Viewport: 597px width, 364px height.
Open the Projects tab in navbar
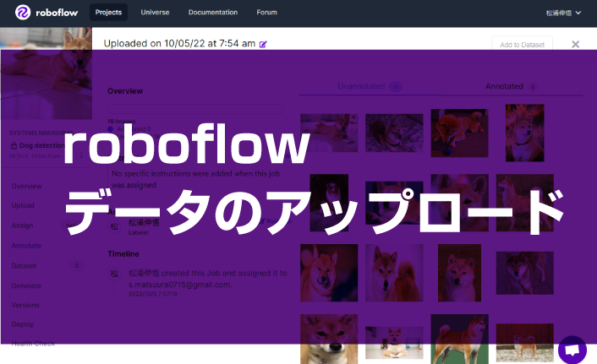click(108, 13)
